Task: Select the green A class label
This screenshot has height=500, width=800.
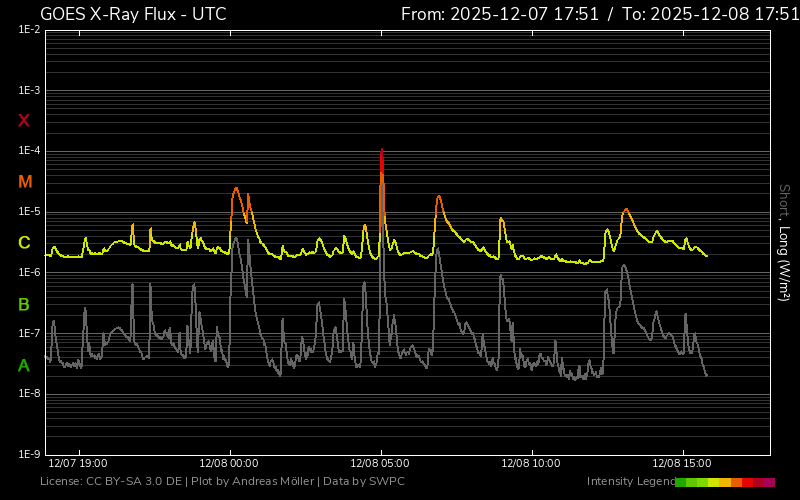Action: tap(24, 365)
